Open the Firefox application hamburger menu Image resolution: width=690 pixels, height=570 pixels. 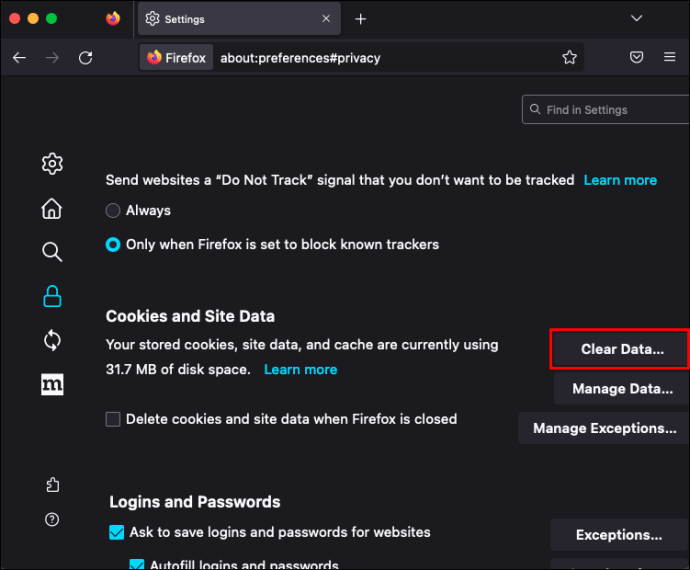pyautogui.click(x=669, y=58)
